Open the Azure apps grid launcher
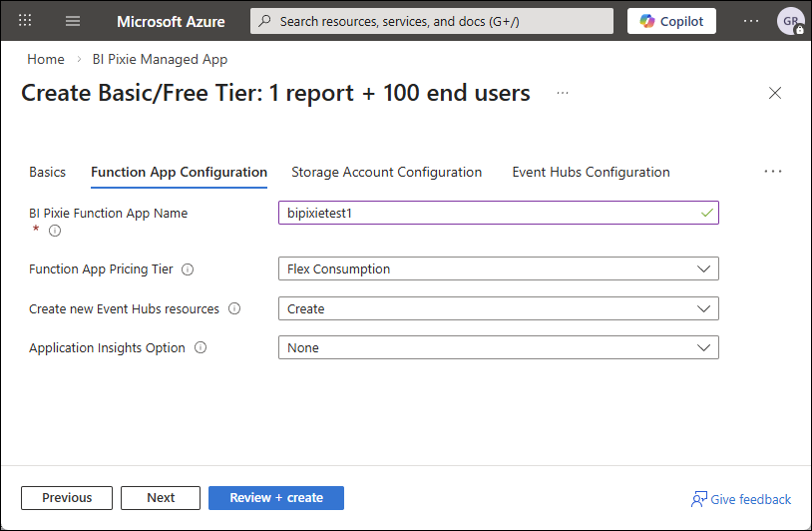Screen dimensions: 812x531 (x=25, y=21)
